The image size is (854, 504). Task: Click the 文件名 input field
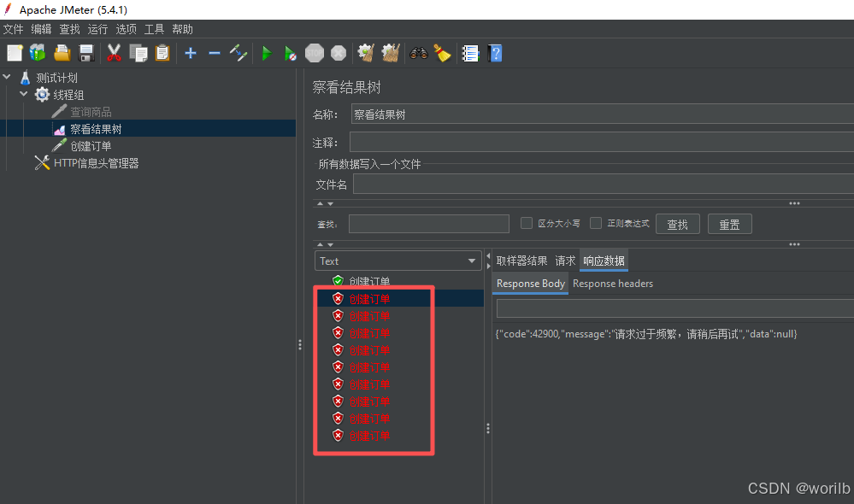(x=604, y=184)
